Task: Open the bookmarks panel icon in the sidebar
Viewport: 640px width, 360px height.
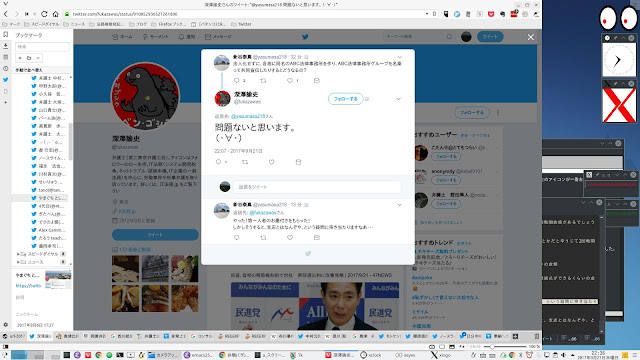Action: [5, 35]
